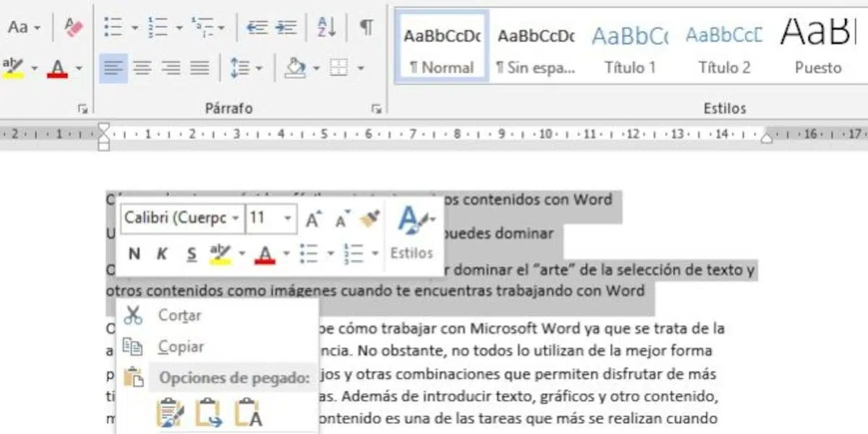Select Cortar from the context menu
The height and width of the screenshot is (434, 868).
point(179,315)
